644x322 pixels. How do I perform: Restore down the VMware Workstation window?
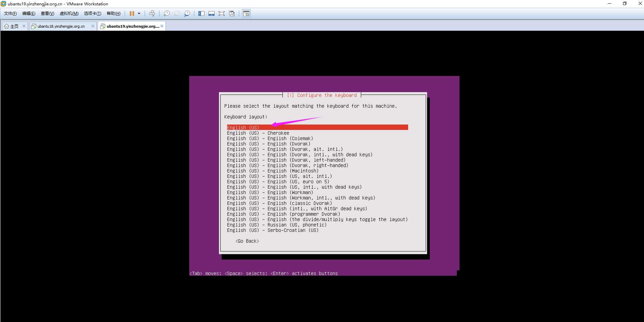(x=625, y=4)
